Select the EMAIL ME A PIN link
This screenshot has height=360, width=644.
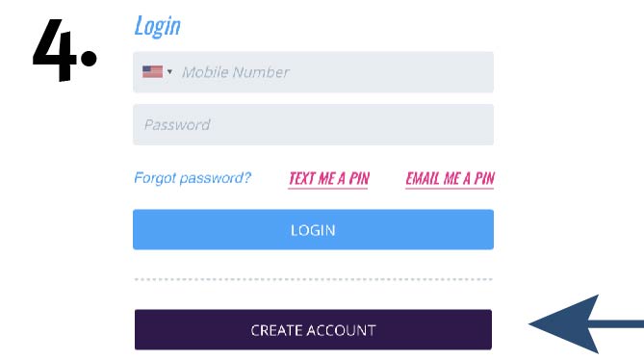[x=450, y=179]
